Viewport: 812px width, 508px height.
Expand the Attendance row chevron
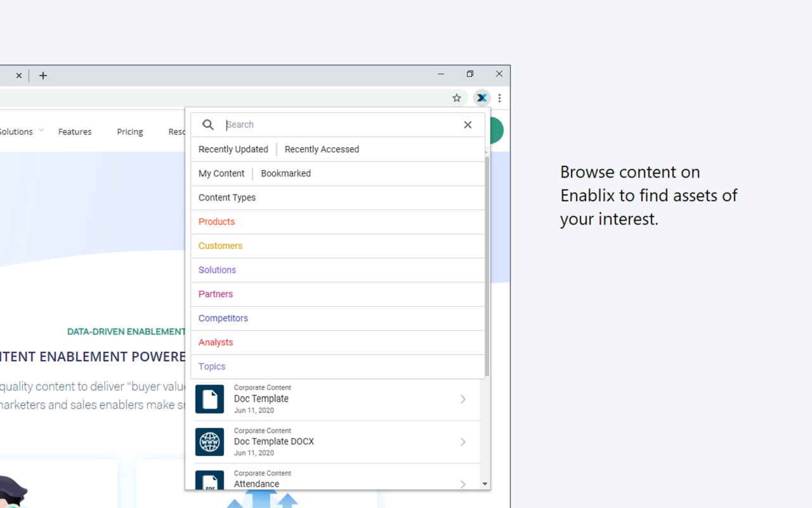point(463,484)
